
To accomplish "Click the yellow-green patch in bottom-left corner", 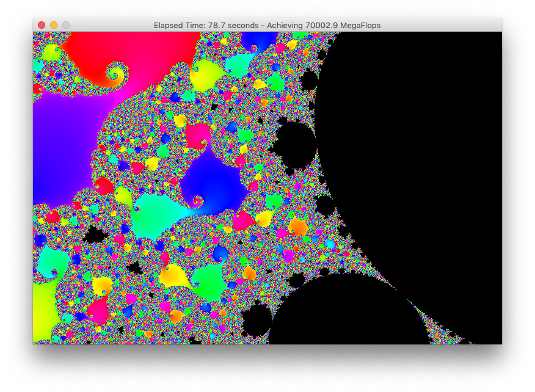I will click(43, 311).
